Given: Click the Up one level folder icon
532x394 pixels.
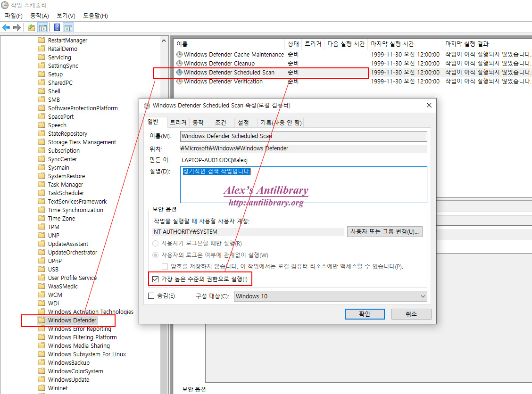Looking at the screenshot, I should point(32,27).
